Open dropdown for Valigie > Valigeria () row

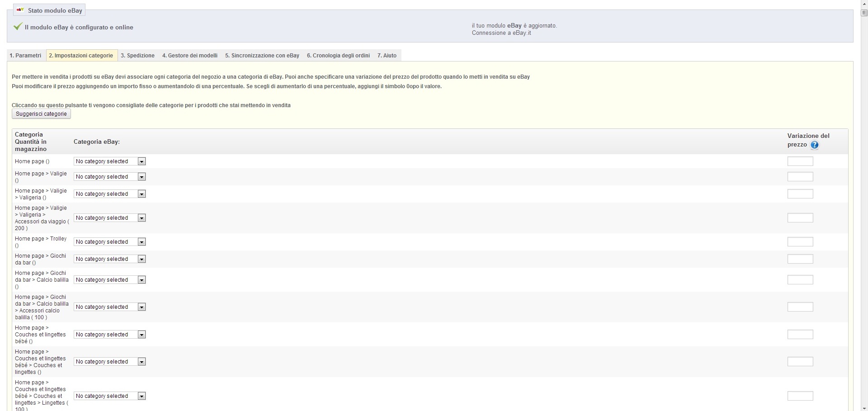coord(110,194)
